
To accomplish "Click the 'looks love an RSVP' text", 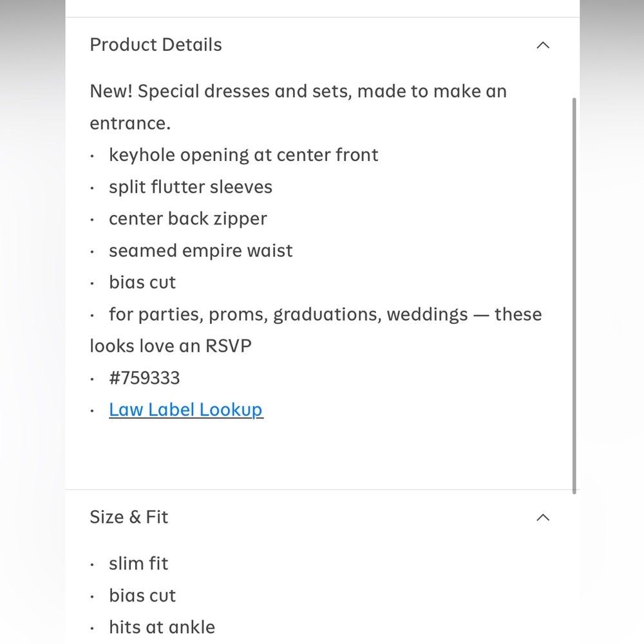I will [x=171, y=346].
